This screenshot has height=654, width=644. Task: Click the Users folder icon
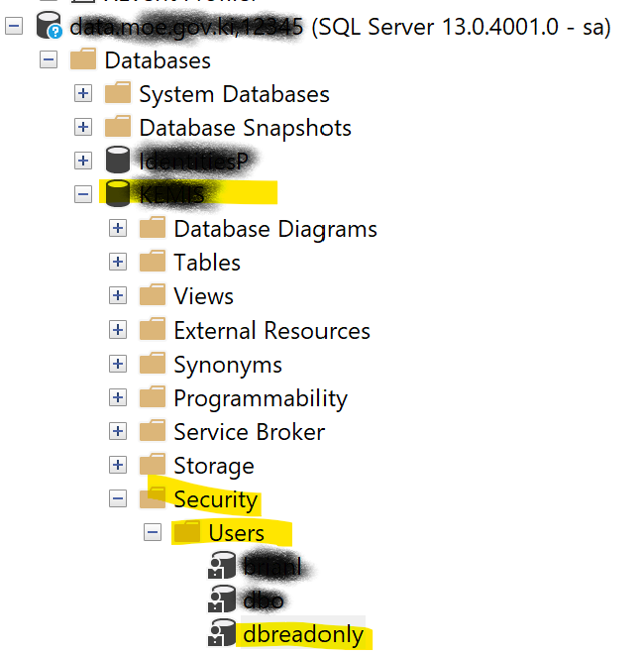pyautogui.click(x=187, y=533)
